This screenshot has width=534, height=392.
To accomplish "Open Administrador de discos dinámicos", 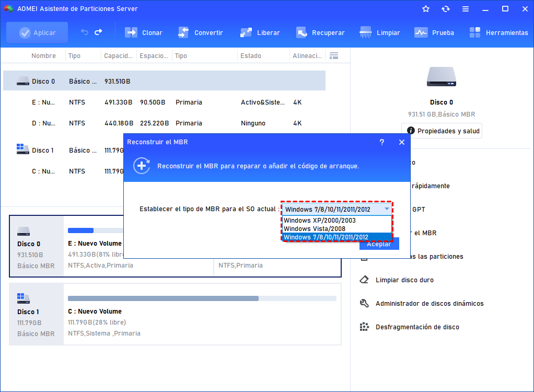I will 429,304.
